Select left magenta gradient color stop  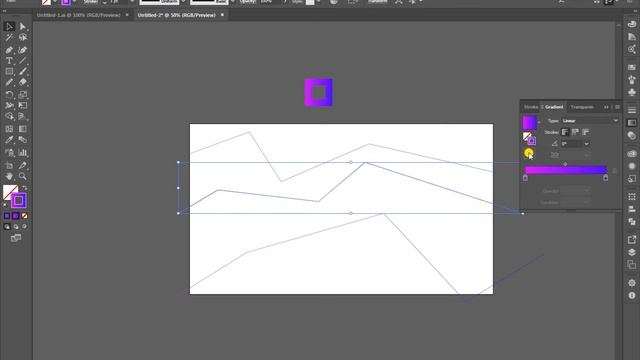pos(525,178)
